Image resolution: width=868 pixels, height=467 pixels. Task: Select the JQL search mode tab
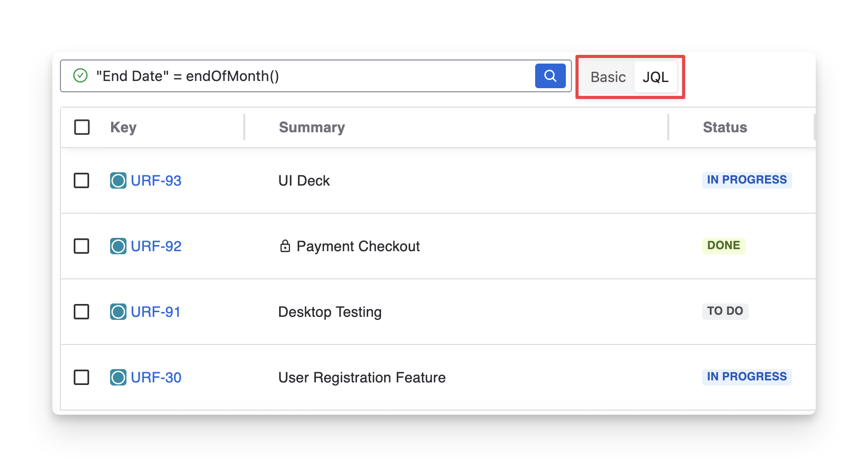(655, 77)
